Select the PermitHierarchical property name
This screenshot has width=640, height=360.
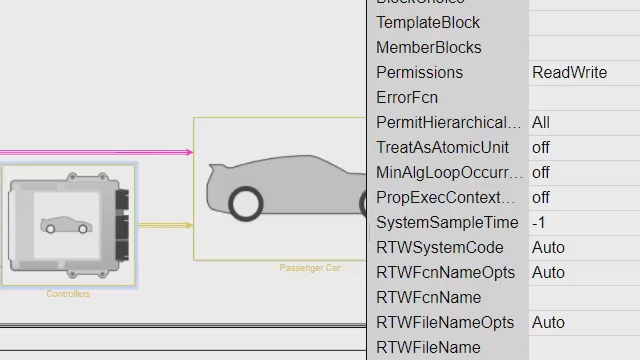click(448, 122)
